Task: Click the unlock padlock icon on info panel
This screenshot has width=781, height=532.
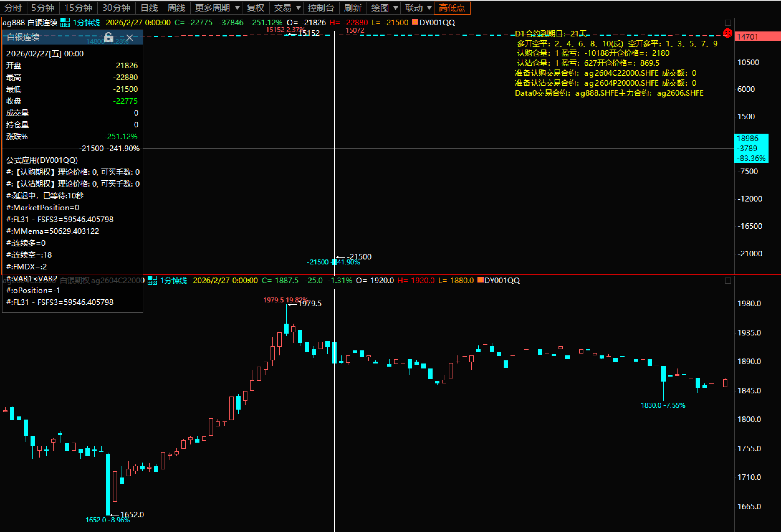Action: 108,37
